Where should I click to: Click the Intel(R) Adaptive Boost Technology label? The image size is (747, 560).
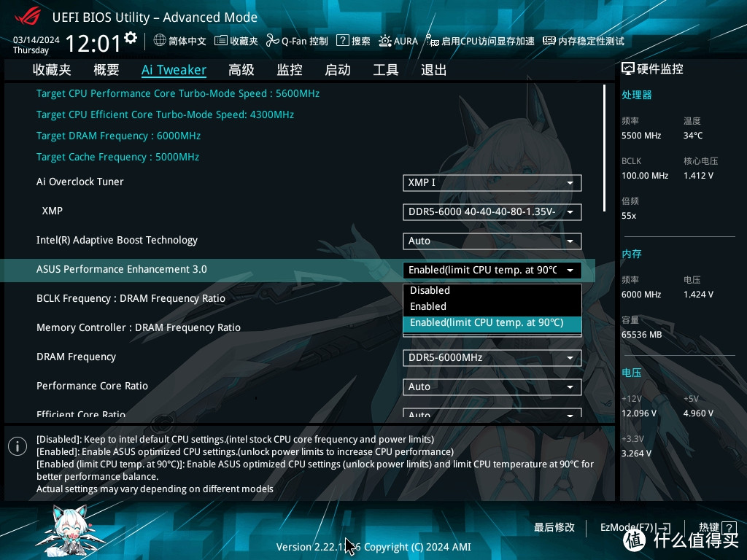[117, 241]
